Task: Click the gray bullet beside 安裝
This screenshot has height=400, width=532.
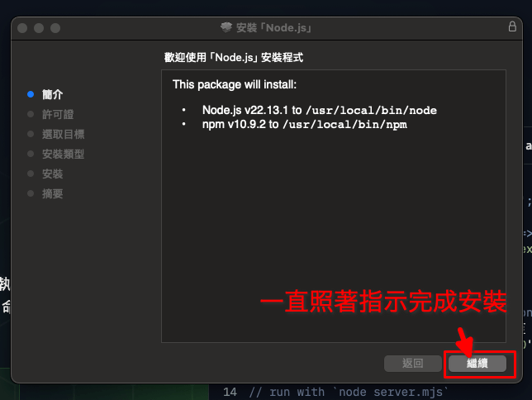Action: click(x=31, y=174)
